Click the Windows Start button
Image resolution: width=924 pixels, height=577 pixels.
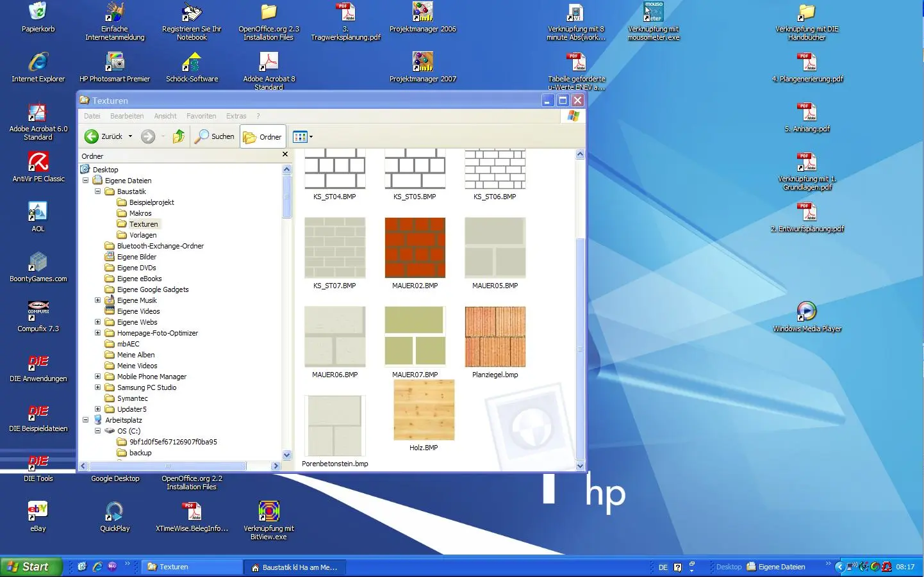coord(31,567)
